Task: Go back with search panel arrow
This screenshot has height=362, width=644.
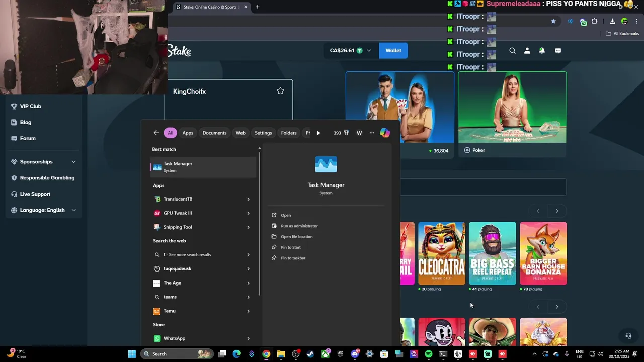Action: tap(156, 133)
